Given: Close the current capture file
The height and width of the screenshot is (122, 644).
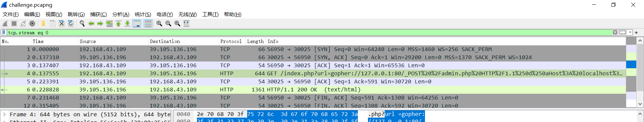Looking at the screenshot, I should [61, 24].
